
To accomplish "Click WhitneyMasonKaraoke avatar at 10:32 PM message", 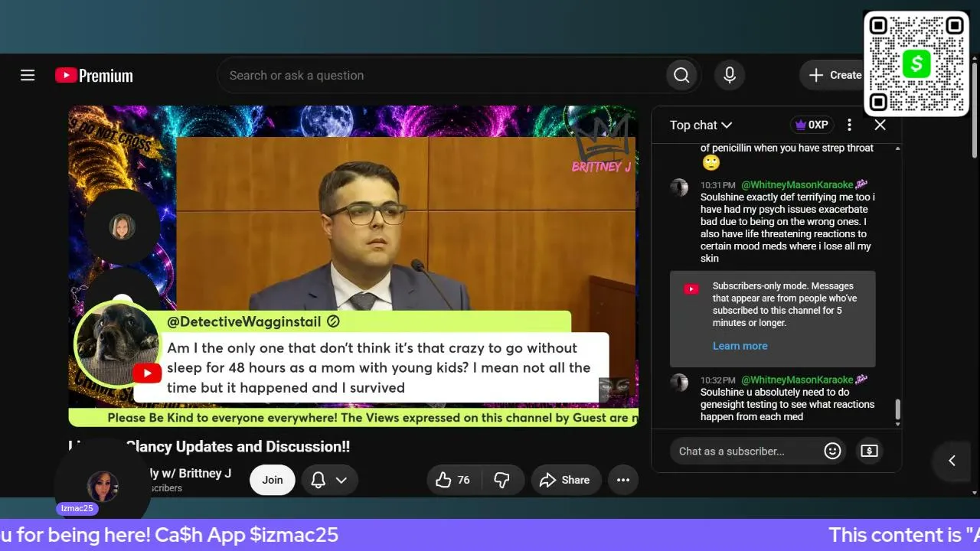I will click(679, 383).
